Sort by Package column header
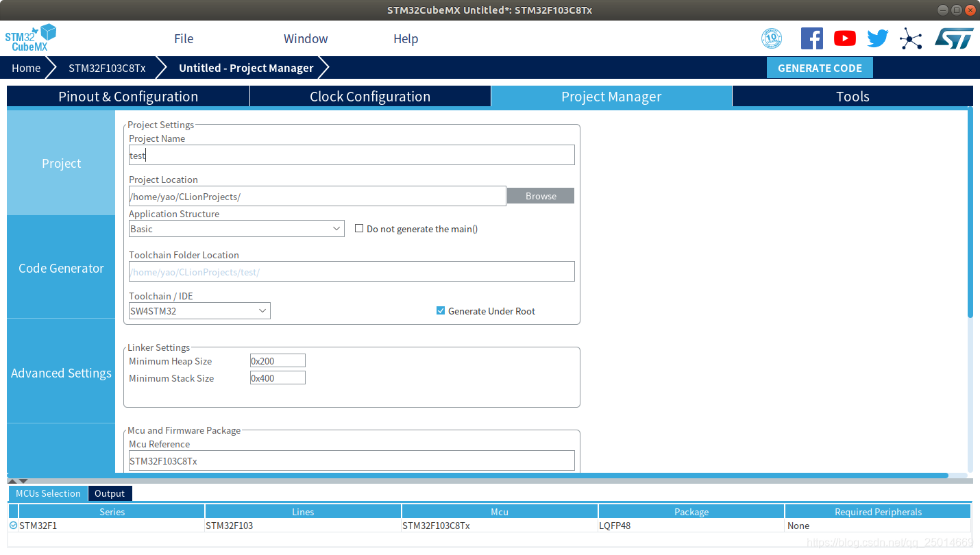Image resolution: width=980 pixels, height=555 pixels. (691, 511)
